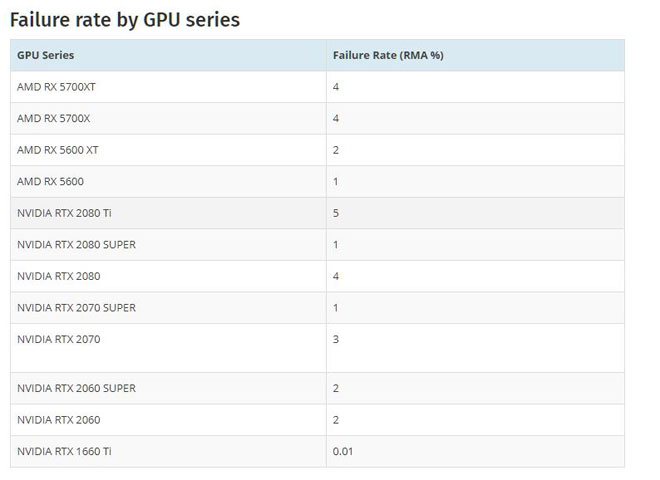Click the GPU Series column header
This screenshot has height=480, width=660.
[45, 55]
